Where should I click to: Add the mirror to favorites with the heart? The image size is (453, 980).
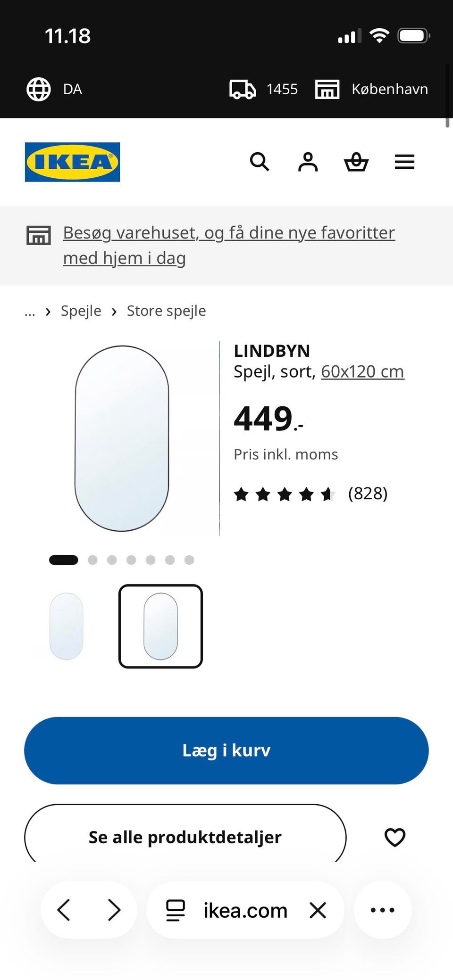coord(395,837)
